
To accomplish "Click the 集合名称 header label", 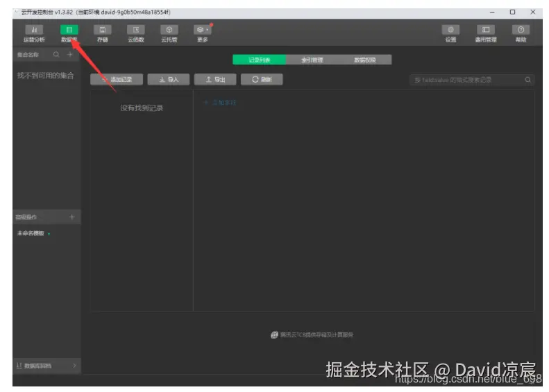I will pyautogui.click(x=28, y=55).
